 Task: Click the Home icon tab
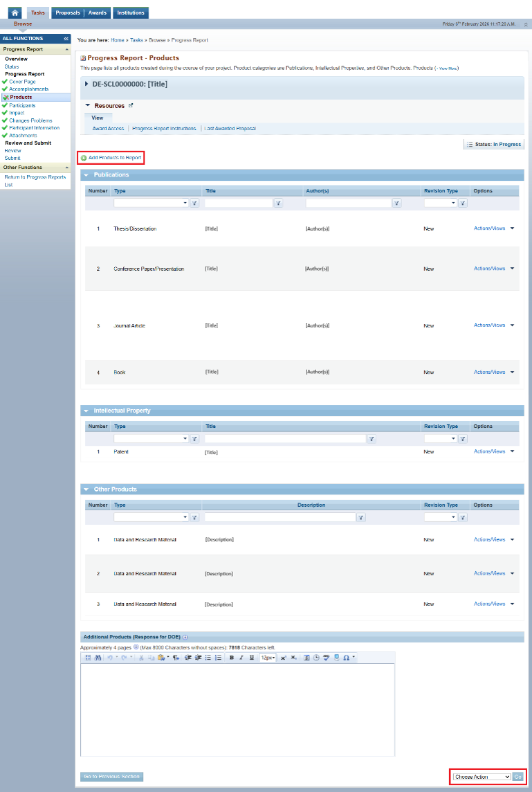[x=15, y=12]
